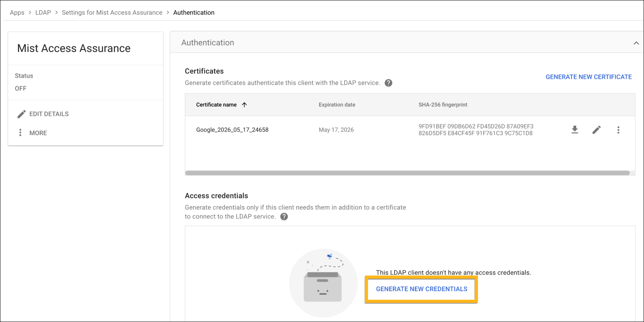Go to Apps in breadcrumb
The image size is (644, 322).
pos(17,12)
